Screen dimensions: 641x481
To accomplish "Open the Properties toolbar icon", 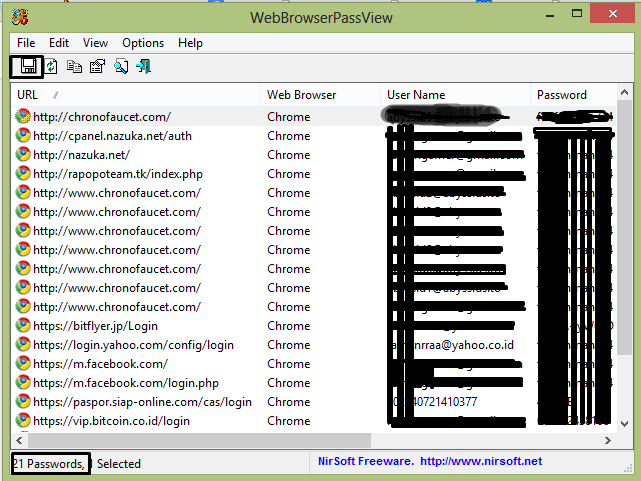I will [97, 66].
